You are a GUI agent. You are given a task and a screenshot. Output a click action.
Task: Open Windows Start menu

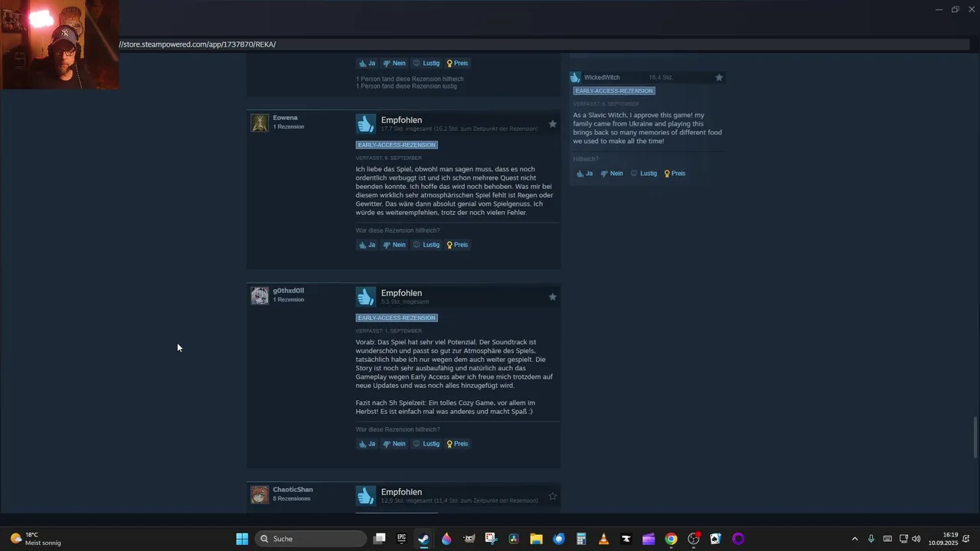[242, 539]
